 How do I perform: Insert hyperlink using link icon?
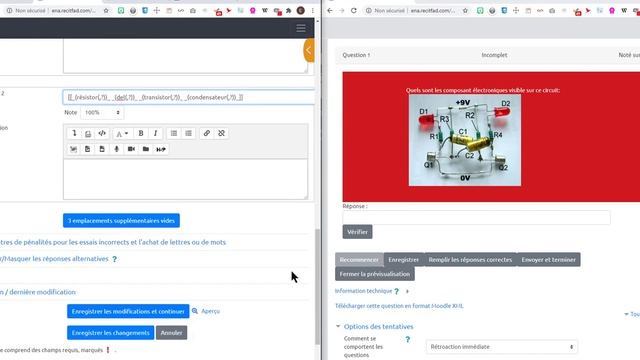tap(207, 133)
